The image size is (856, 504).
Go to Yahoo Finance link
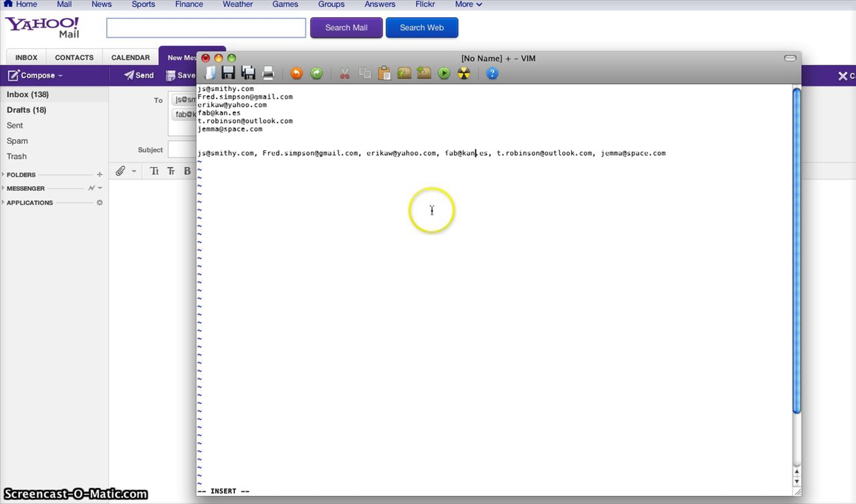click(x=189, y=4)
